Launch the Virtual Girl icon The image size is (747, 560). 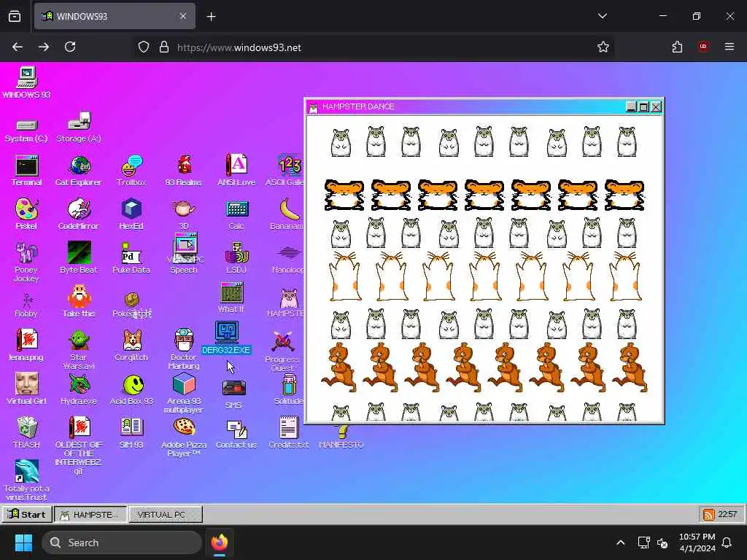point(26,389)
